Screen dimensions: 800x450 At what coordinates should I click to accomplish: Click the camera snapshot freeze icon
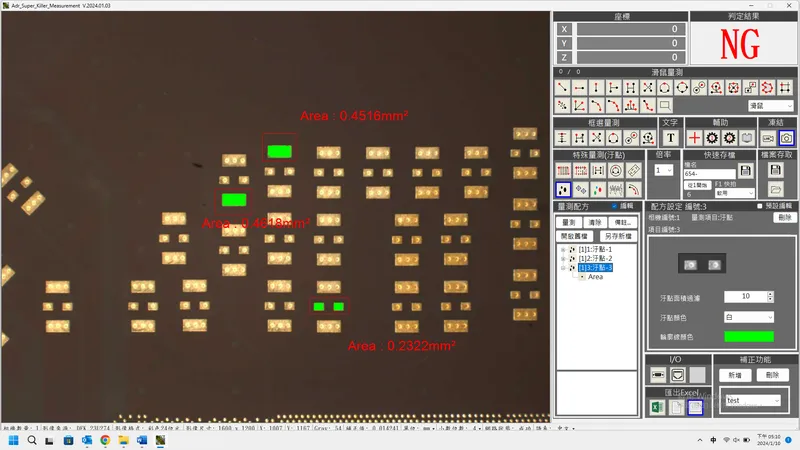click(x=786, y=137)
